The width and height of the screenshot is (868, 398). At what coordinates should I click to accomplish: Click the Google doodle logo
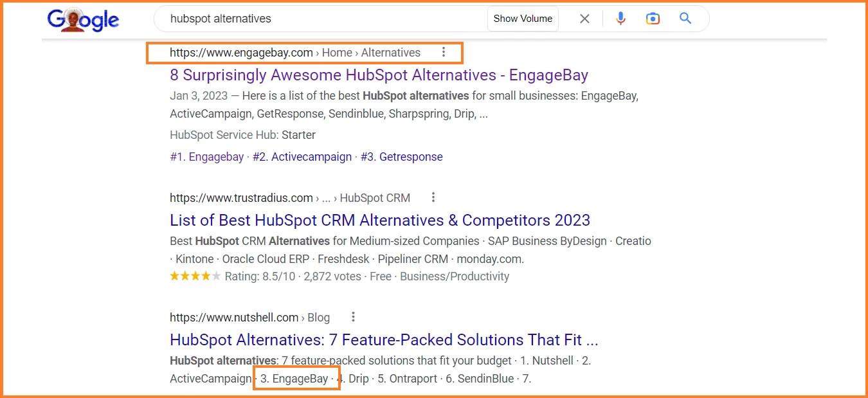point(83,19)
